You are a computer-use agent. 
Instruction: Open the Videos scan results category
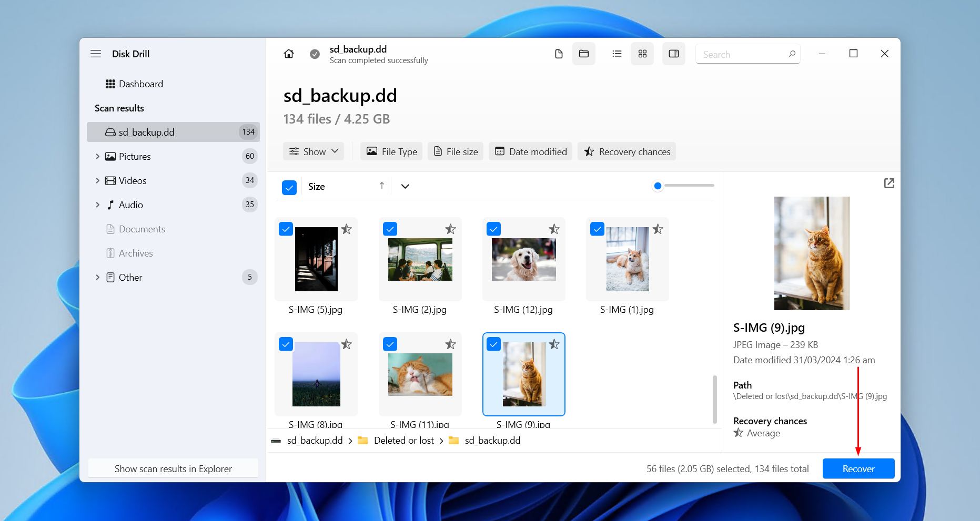133,180
